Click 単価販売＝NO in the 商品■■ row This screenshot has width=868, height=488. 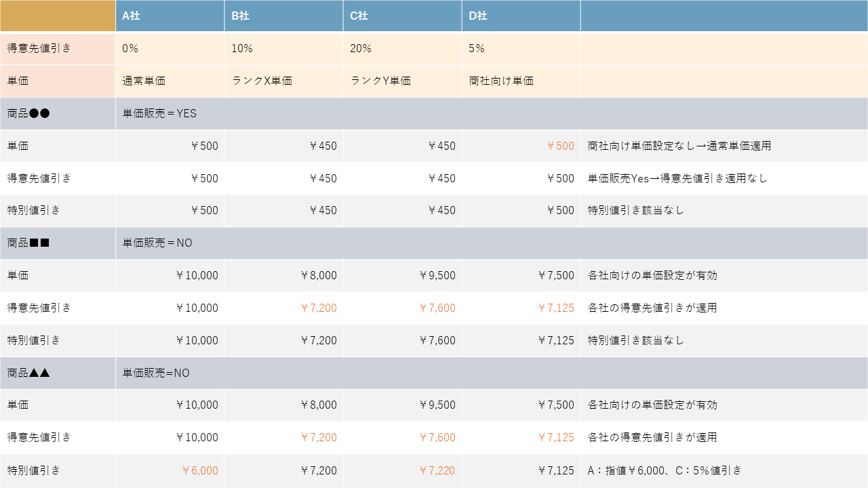tap(157, 243)
